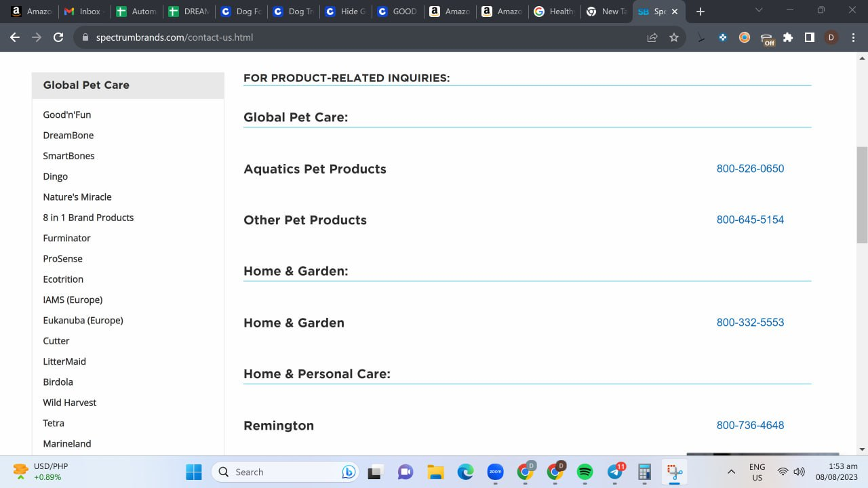Open 8 in 1 Brand Products link
The width and height of the screenshot is (868, 488).
click(88, 218)
